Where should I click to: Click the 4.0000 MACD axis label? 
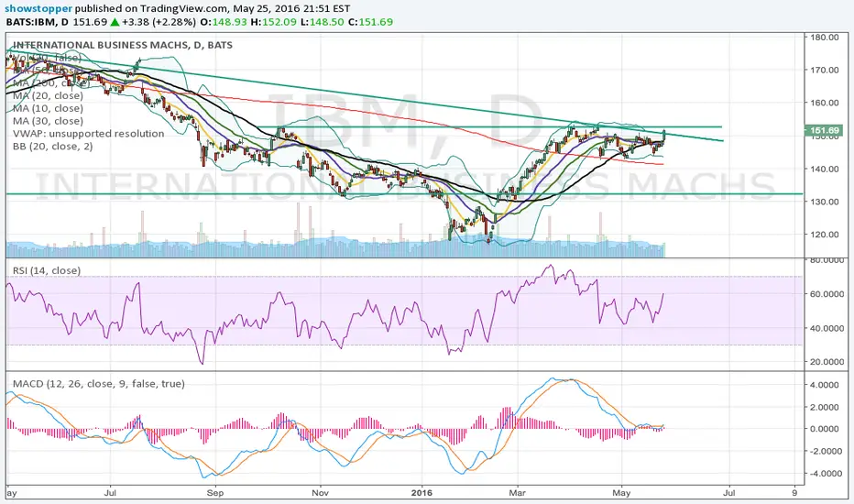tap(825, 385)
